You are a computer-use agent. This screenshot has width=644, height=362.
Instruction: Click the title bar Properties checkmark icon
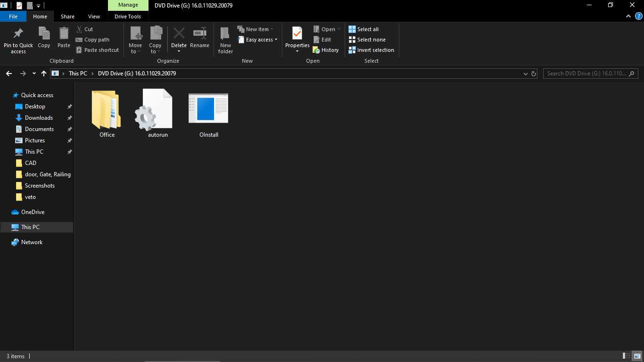[x=19, y=6]
